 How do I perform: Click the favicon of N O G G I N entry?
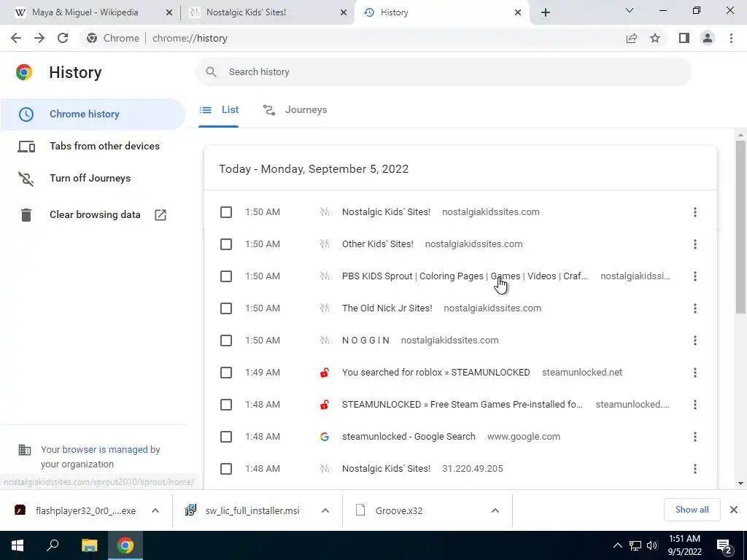point(325,341)
